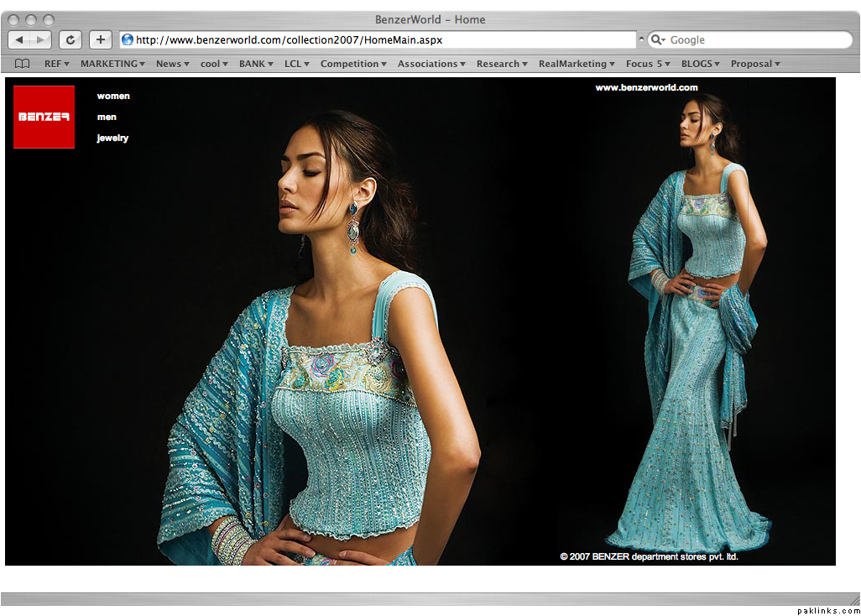The image size is (861, 616).
Task: Open the Research bookmark folder
Action: 502,64
